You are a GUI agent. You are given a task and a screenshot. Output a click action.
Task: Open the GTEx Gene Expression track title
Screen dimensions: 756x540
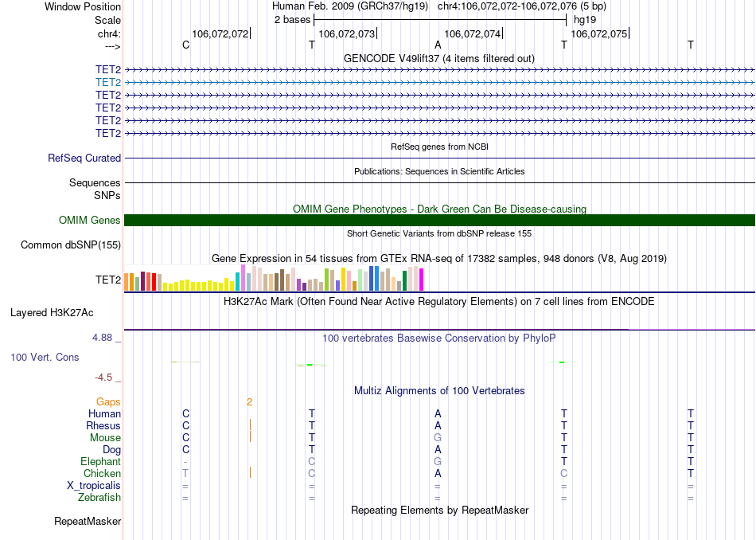439,258
